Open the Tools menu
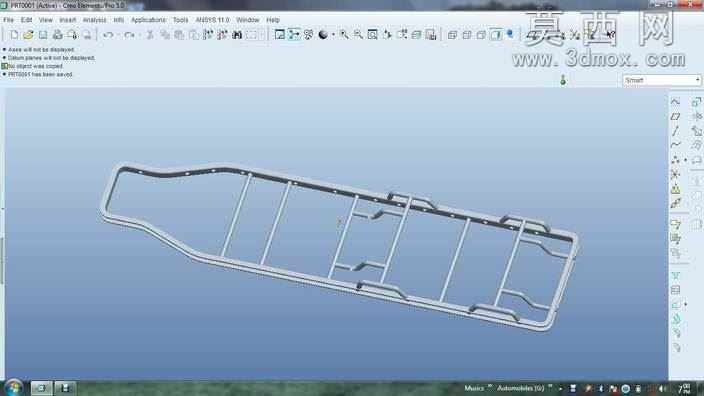 point(180,20)
